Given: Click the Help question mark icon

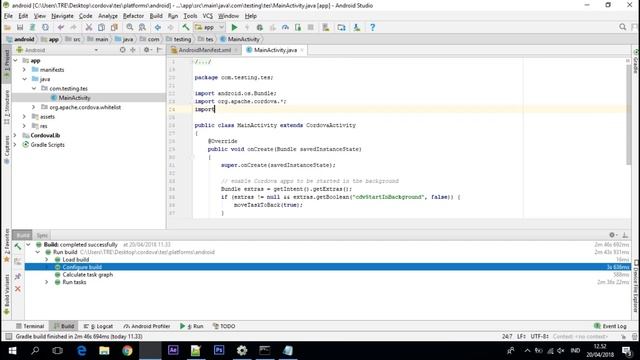Looking at the screenshot, I should 372,27.
